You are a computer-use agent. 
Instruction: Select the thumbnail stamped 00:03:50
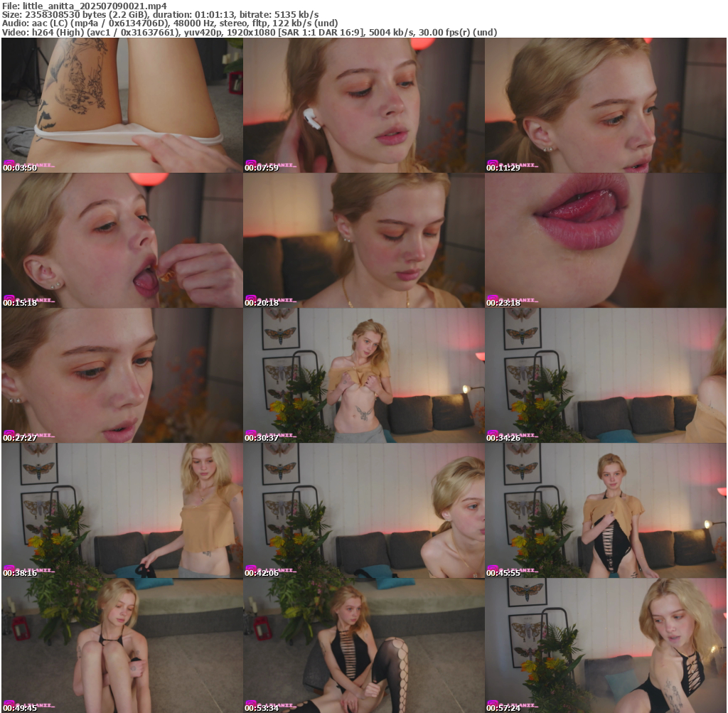(x=122, y=105)
